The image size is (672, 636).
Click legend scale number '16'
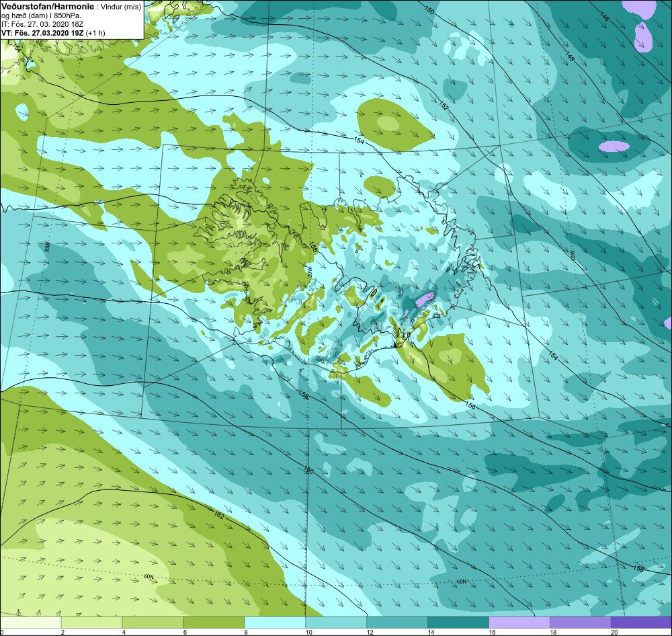pyautogui.click(x=492, y=632)
